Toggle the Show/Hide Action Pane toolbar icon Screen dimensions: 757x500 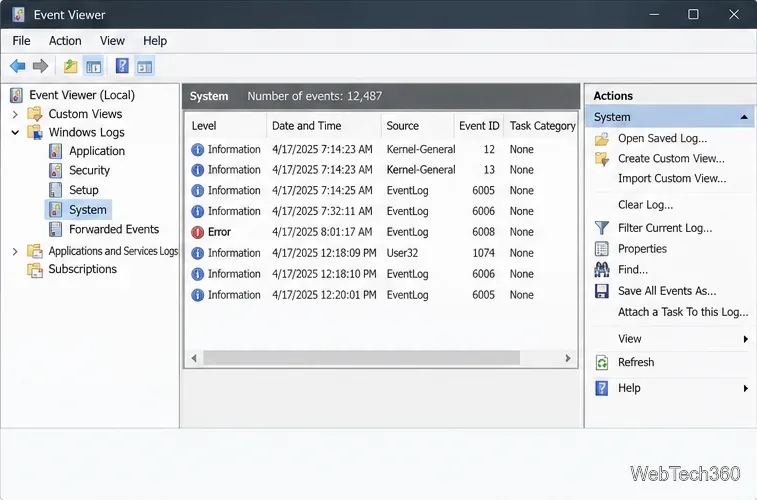point(144,67)
